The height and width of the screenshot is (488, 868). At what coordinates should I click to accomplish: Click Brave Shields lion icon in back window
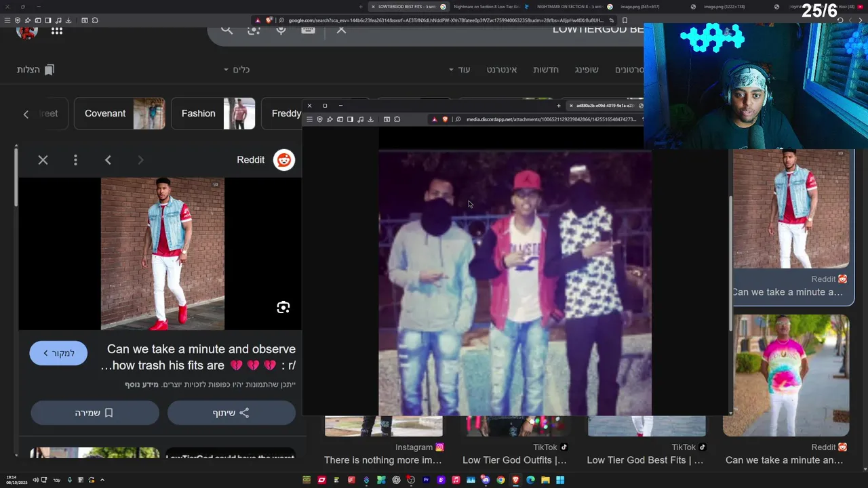pos(269,20)
